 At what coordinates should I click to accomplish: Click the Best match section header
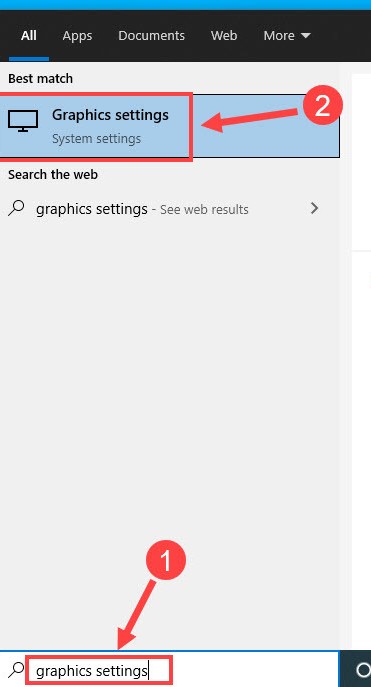[x=40, y=79]
